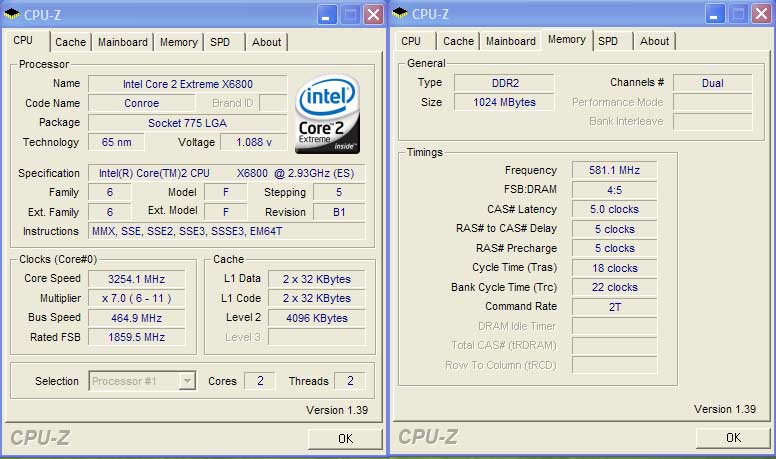776x459 pixels.
Task: Click the 'Socket 775 LGA' package value
Action: click(188, 123)
